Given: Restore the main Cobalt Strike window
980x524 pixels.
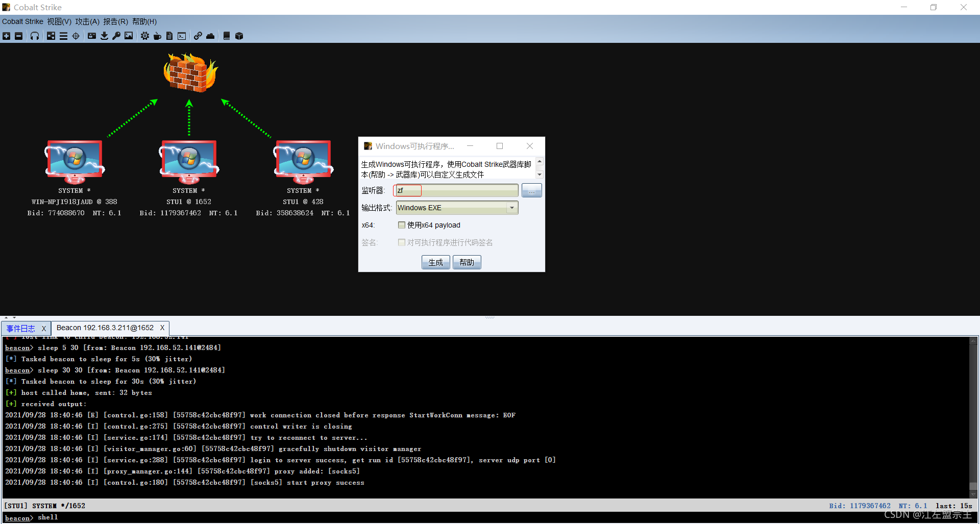Looking at the screenshot, I should tap(934, 7).
